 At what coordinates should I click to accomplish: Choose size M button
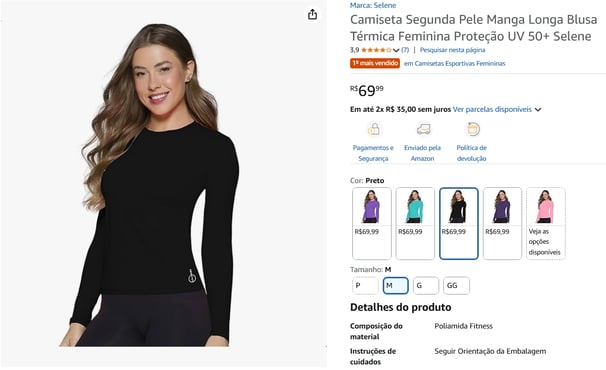[x=395, y=286]
